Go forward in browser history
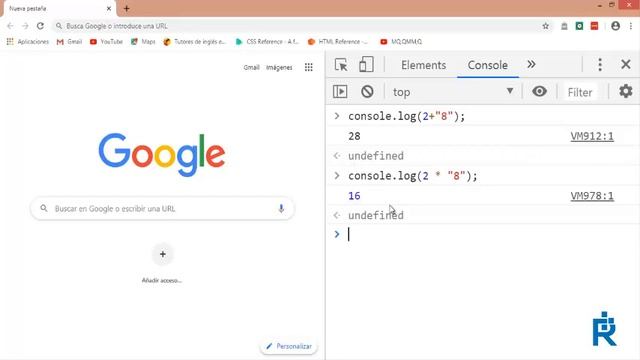Viewport: 640px width, 360px height. tap(25, 26)
